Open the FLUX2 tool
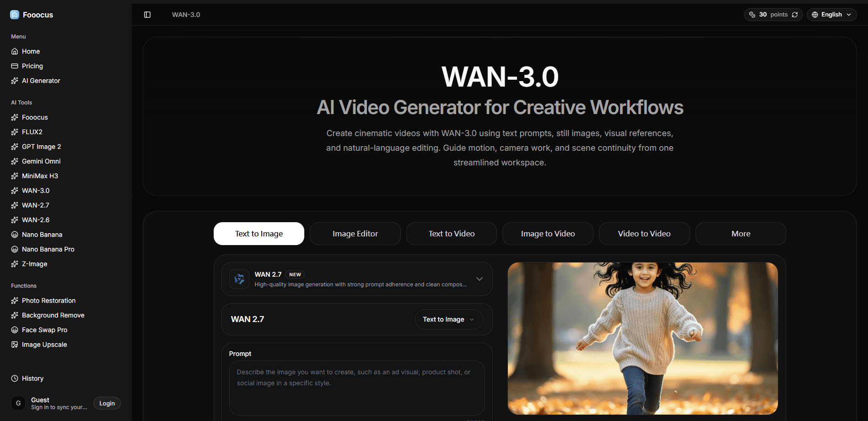The height and width of the screenshot is (421, 868). [x=66, y=132]
